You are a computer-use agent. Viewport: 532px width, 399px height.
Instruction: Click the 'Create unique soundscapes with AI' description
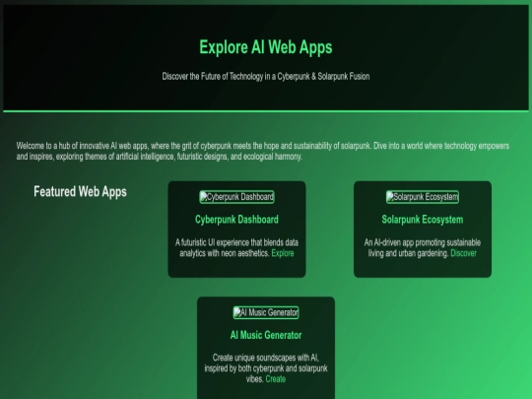pyautogui.click(x=266, y=368)
